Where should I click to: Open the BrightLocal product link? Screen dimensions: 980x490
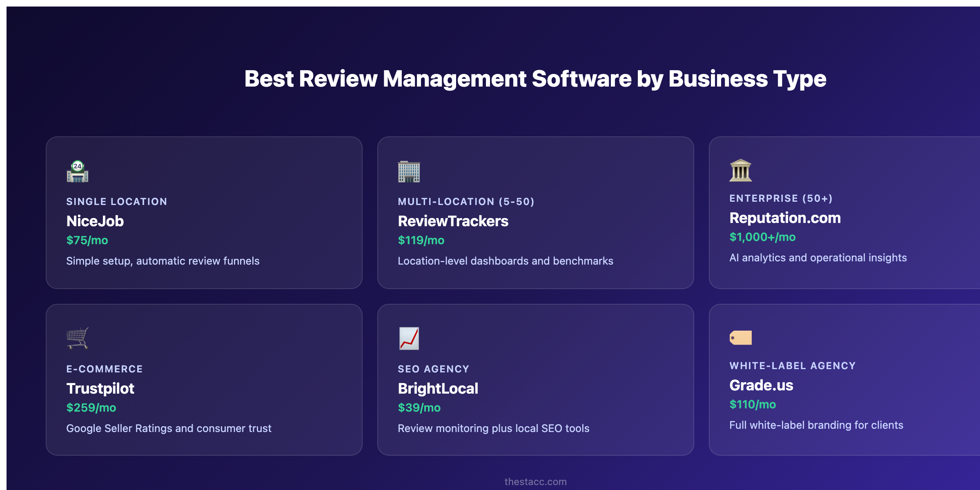(x=438, y=389)
